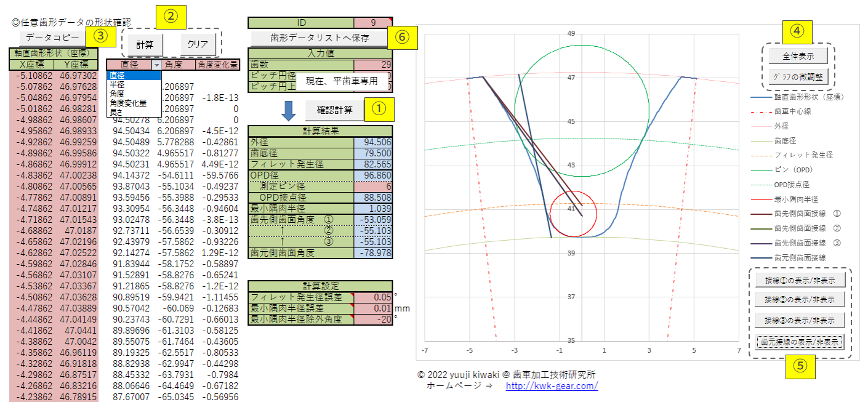The height and width of the screenshot is (402, 868).
Task: Open the kwk-gear.com homepage link
Action: (552, 386)
